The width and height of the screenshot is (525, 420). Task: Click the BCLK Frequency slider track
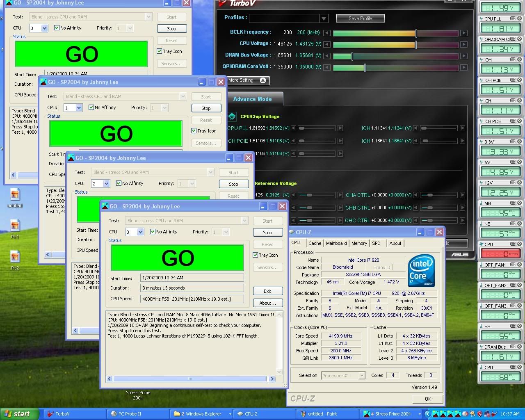pyautogui.click(x=395, y=33)
